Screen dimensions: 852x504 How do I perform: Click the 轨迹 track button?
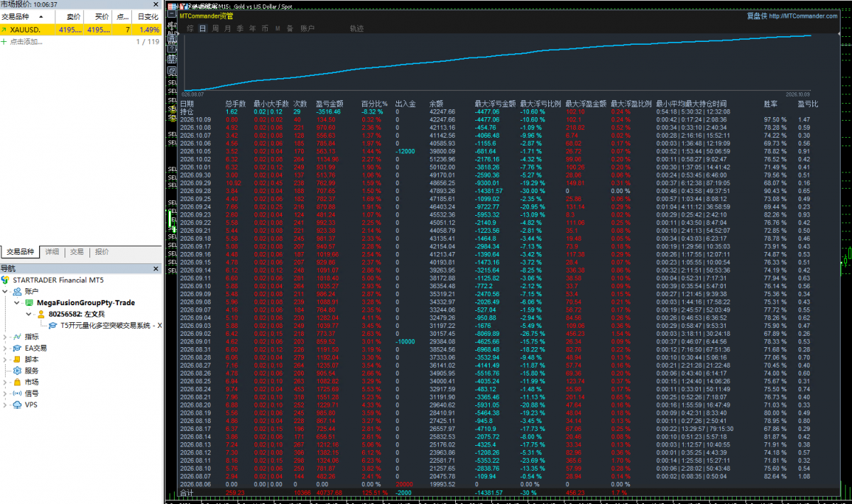(356, 28)
